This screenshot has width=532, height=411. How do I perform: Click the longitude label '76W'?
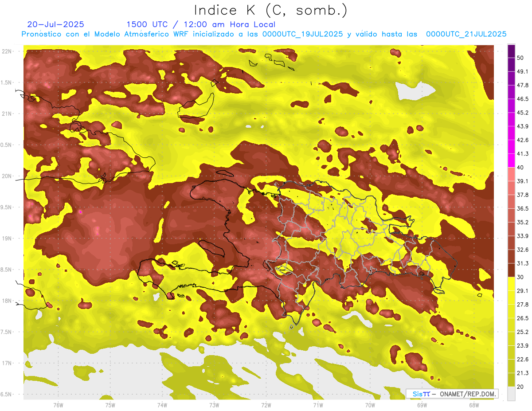[x=58, y=405]
